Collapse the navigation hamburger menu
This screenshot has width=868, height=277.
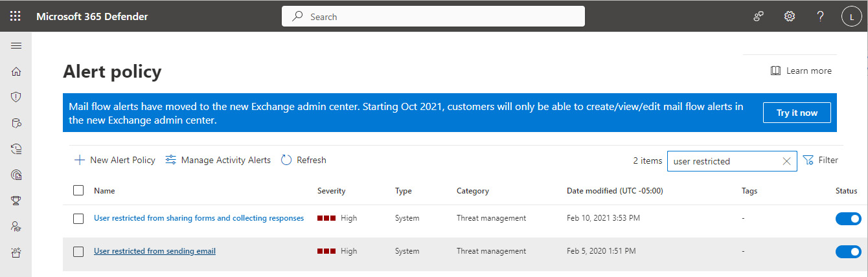click(16, 46)
